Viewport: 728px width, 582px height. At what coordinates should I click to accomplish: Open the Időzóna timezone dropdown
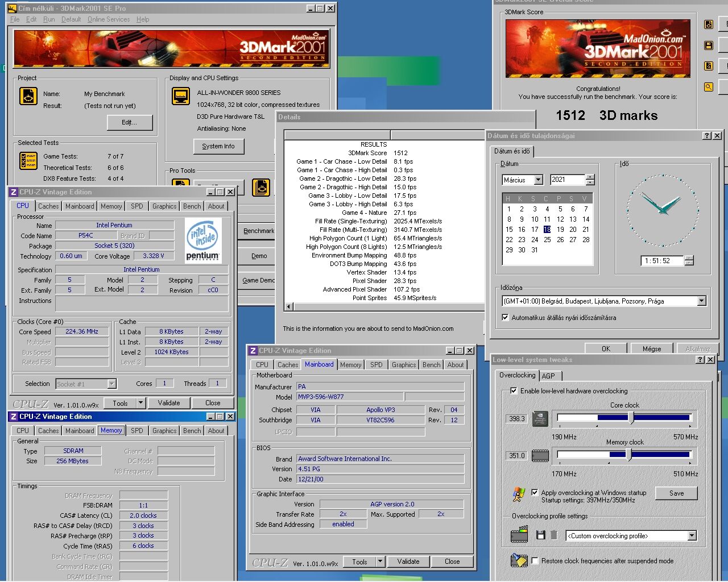(701, 301)
